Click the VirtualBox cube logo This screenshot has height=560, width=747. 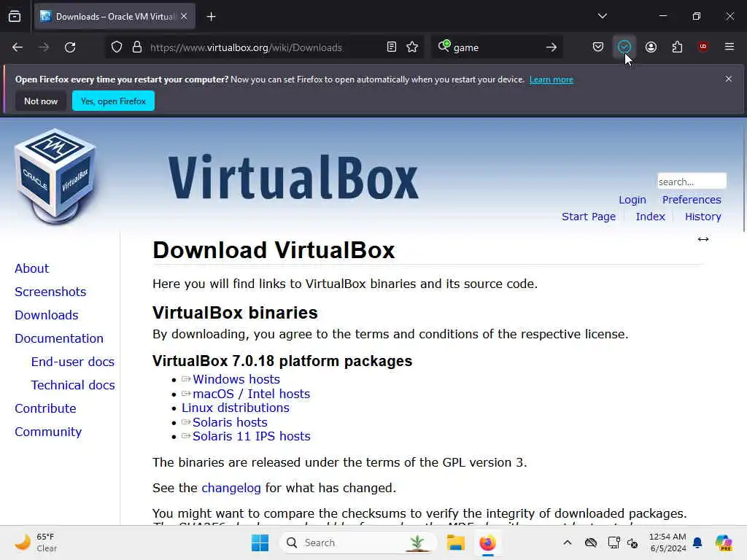(x=55, y=176)
